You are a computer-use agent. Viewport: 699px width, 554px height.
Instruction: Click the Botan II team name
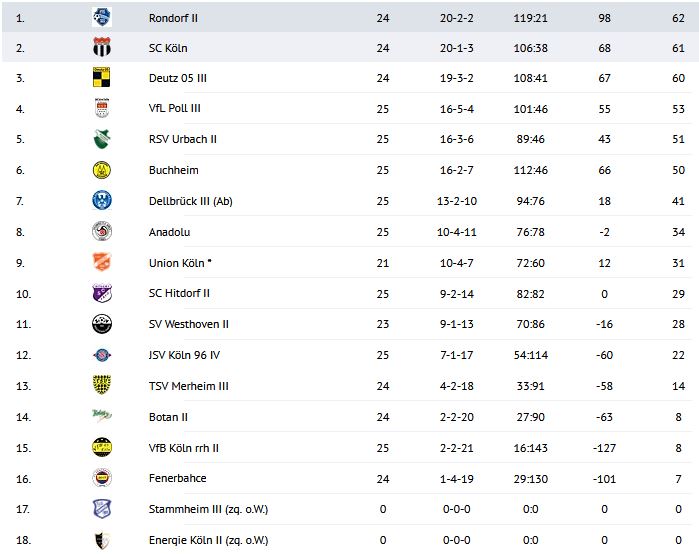tap(168, 417)
